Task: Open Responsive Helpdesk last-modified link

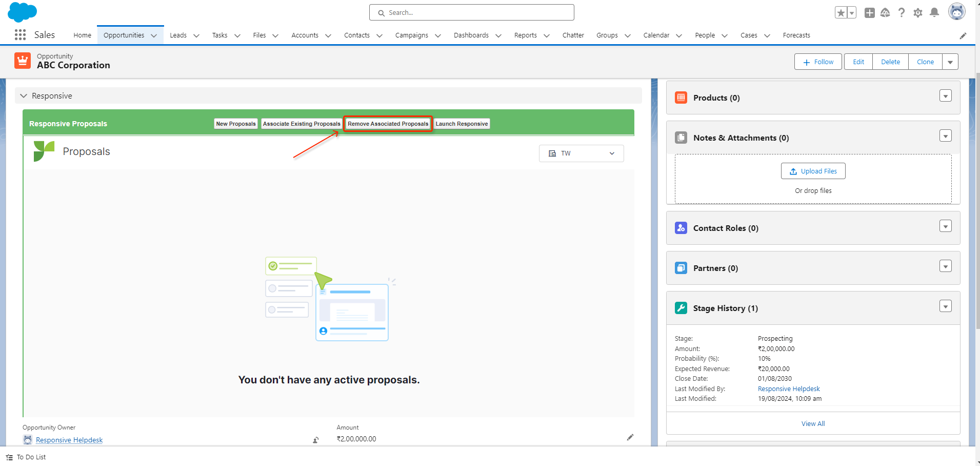Action: pos(789,389)
